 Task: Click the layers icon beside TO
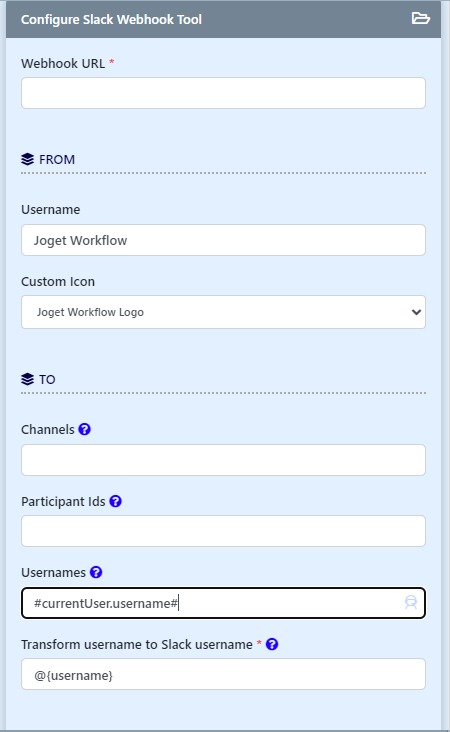[28, 379]
